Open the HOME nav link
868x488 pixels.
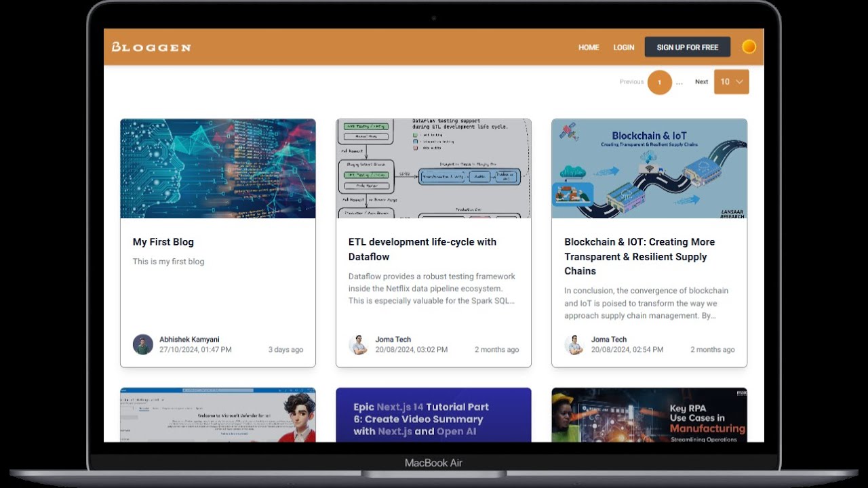pos(589,47)
